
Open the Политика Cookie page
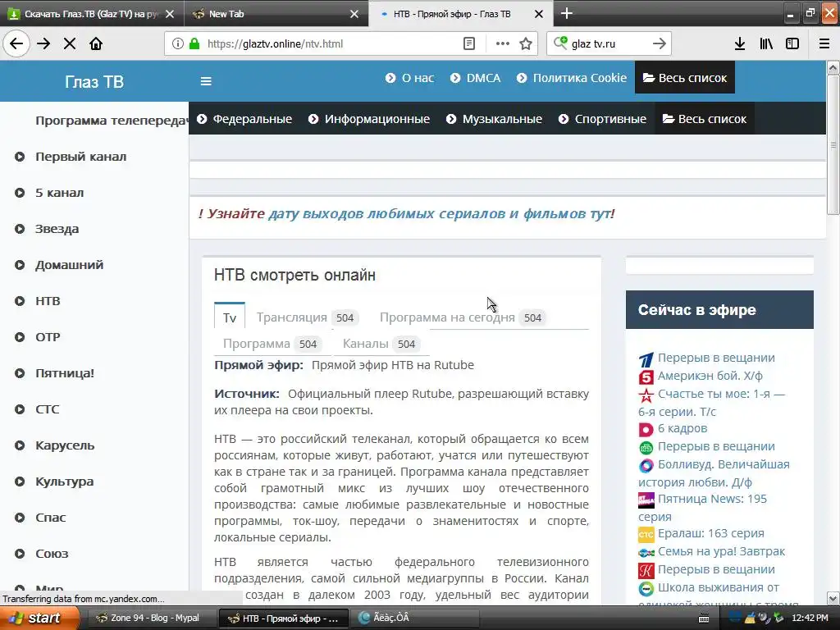tap(572, 78)
